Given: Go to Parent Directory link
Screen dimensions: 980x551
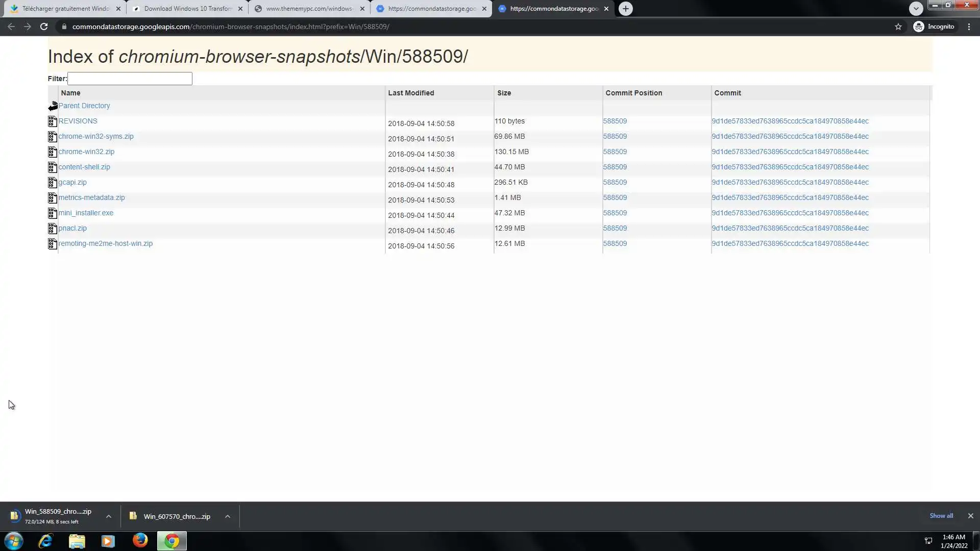Looking at the screenshot, I should pos(84,106).
